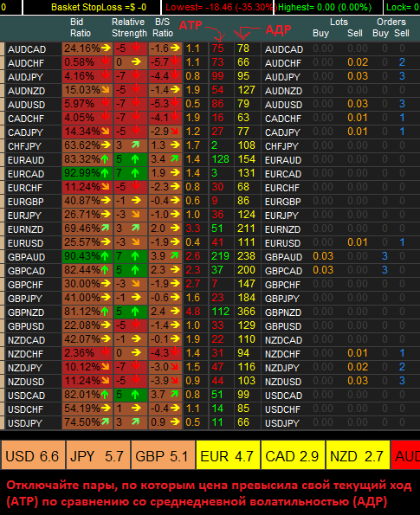
Task: Click green up arrow in GBPAUD Bid Ratio cell
Action: coord(105,256)
